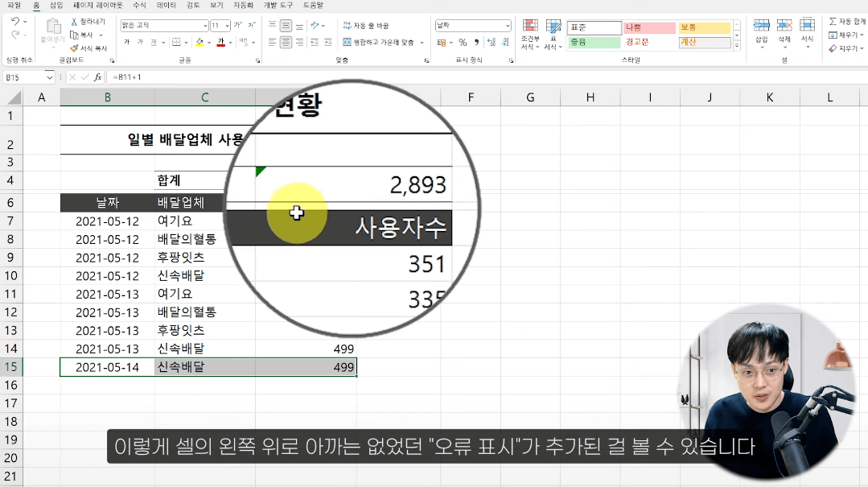Click the Format Painter (서식 복사) brush

pyautogui.click(x=88, y=48)
